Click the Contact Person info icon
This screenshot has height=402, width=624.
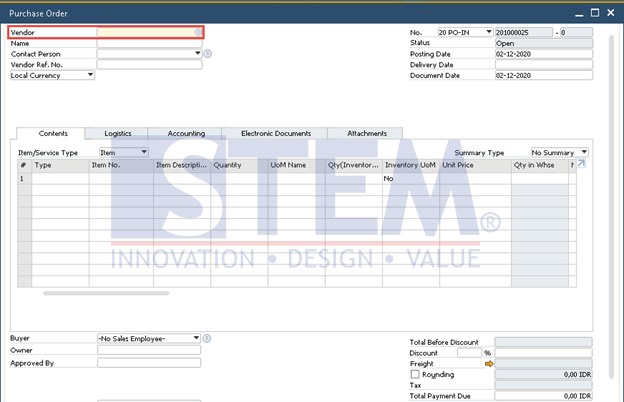coord(208,53)
